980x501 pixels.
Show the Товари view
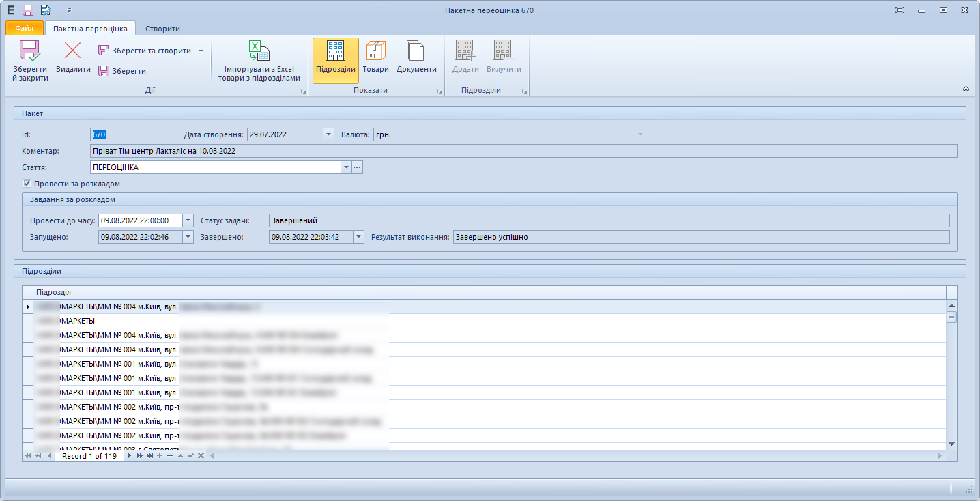(x=376, y=57)
